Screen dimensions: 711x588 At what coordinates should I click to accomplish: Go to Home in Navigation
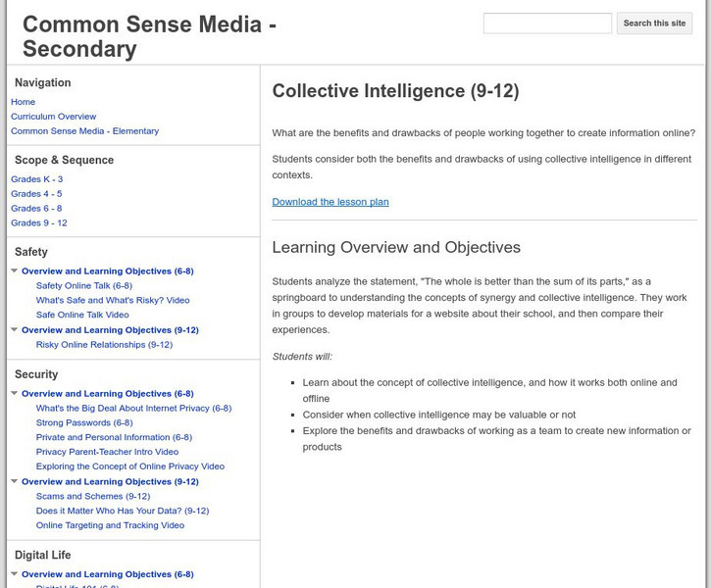(x=24, y=102)
